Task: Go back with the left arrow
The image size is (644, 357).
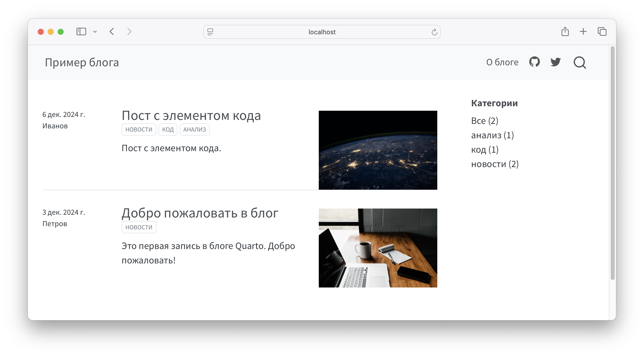Action: [x=112, y=32]
